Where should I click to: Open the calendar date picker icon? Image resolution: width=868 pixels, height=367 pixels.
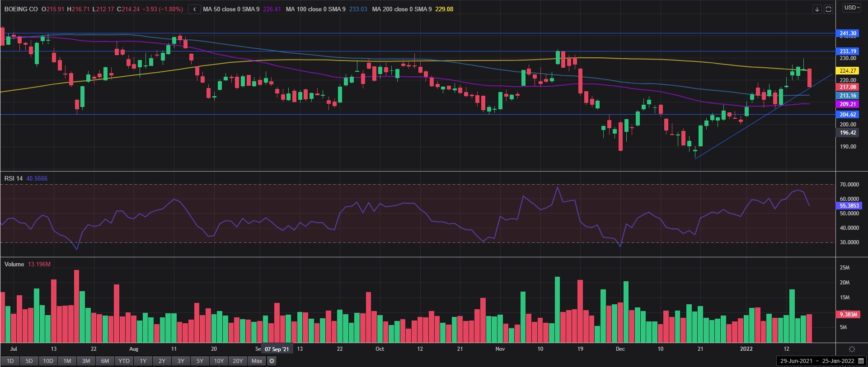861,361
